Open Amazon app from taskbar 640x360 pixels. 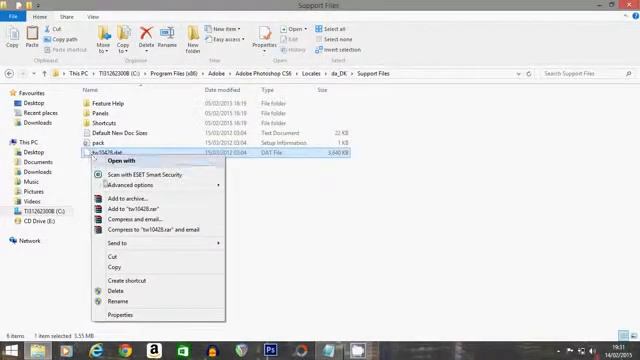tap(154, 351)
